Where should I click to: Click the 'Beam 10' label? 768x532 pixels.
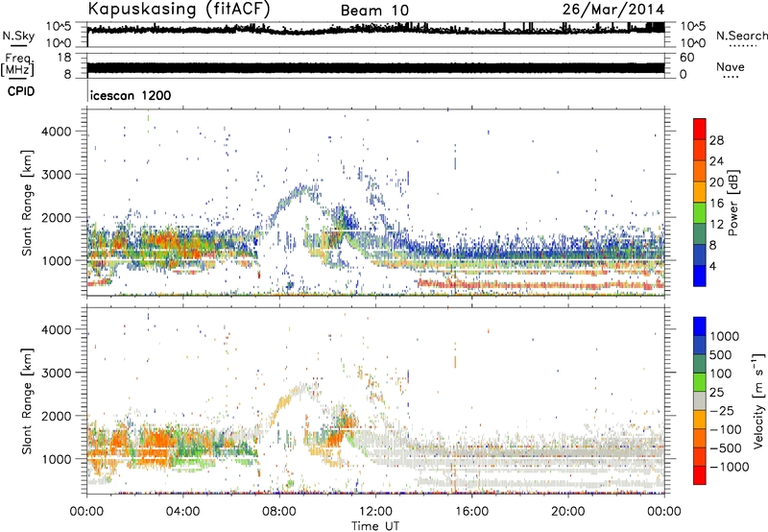pos(374,11)
